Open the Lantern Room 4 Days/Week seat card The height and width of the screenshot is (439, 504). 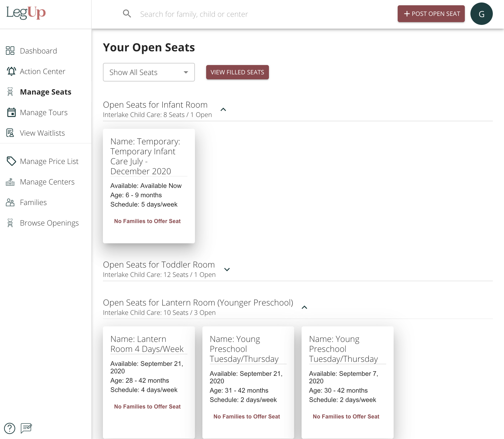[x=149, y=382]
